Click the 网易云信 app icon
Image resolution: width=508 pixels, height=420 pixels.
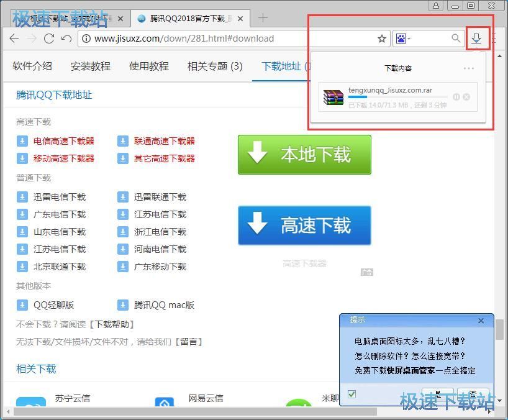click(165, 402)
